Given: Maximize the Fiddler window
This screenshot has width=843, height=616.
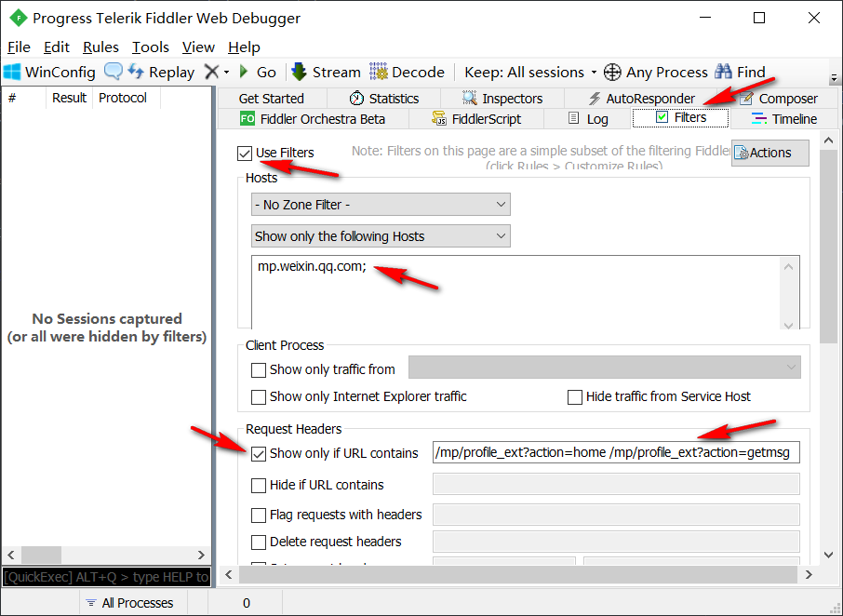Looking at the screenshot, I should 759,19.
